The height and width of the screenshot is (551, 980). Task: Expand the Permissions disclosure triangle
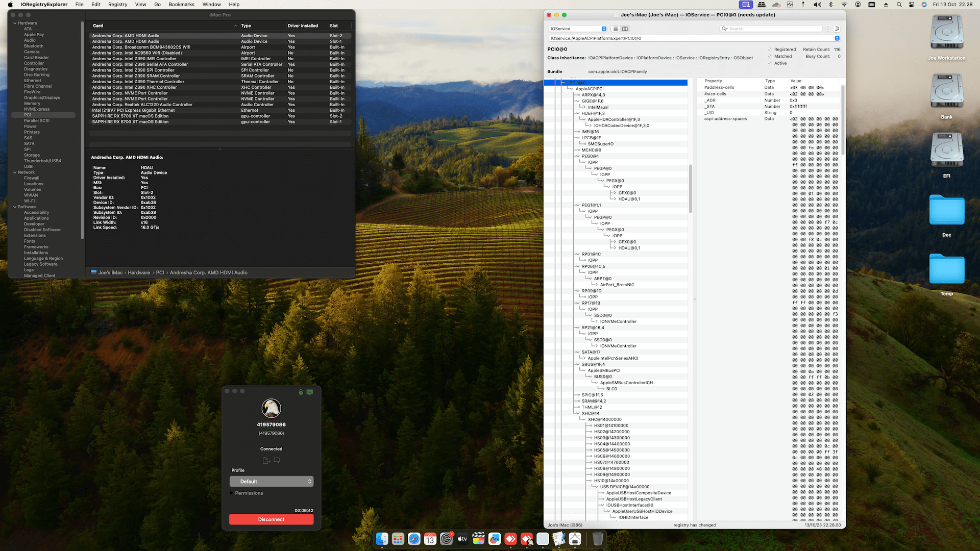232,493
